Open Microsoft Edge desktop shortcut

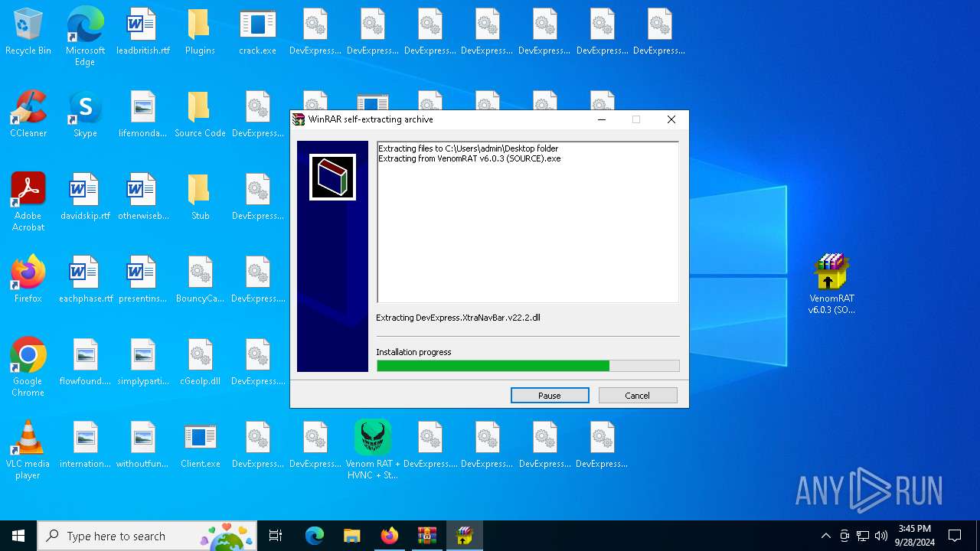click(x=85, y=37)
